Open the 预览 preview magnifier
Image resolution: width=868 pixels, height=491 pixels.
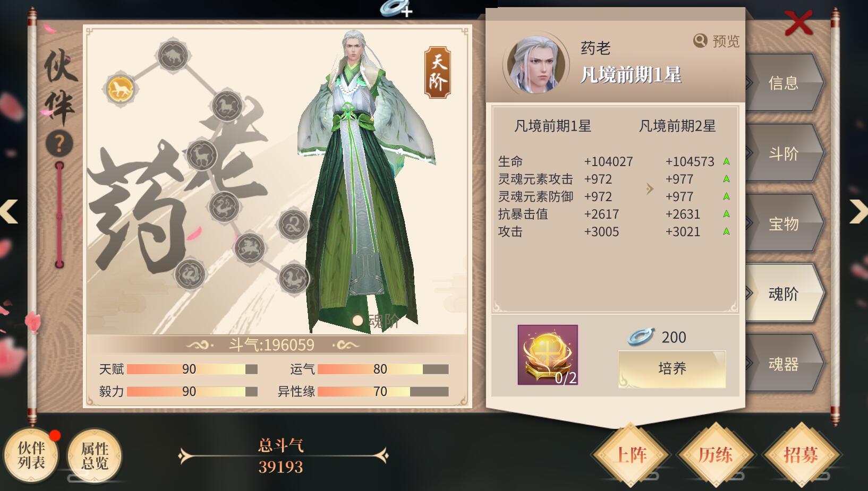(x=716, y=41)
